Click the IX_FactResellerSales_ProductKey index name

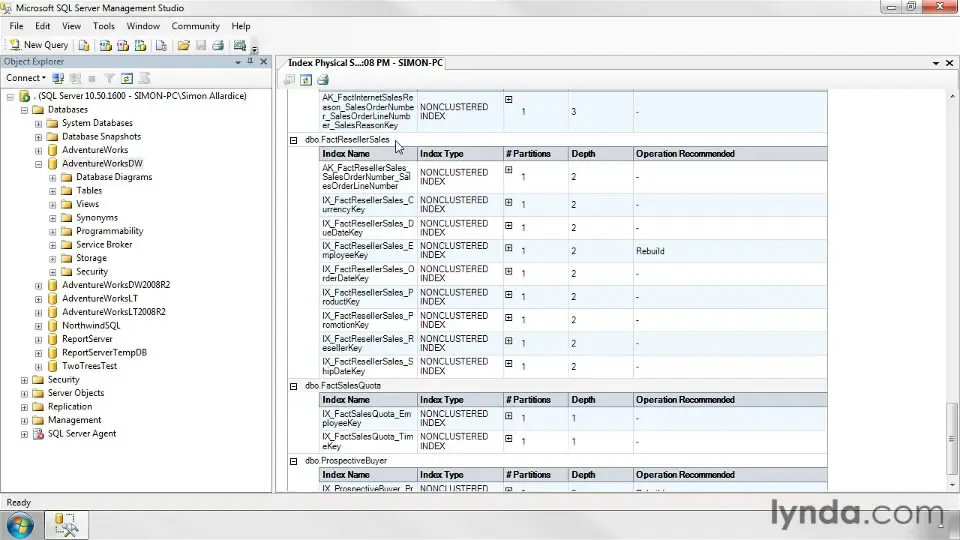[x=368, y=297]
